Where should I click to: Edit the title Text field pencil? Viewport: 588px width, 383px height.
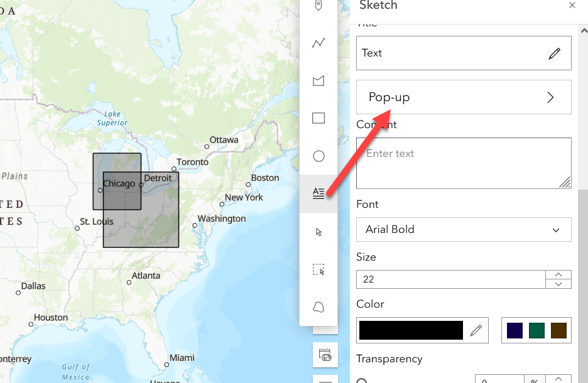[555, 53]
